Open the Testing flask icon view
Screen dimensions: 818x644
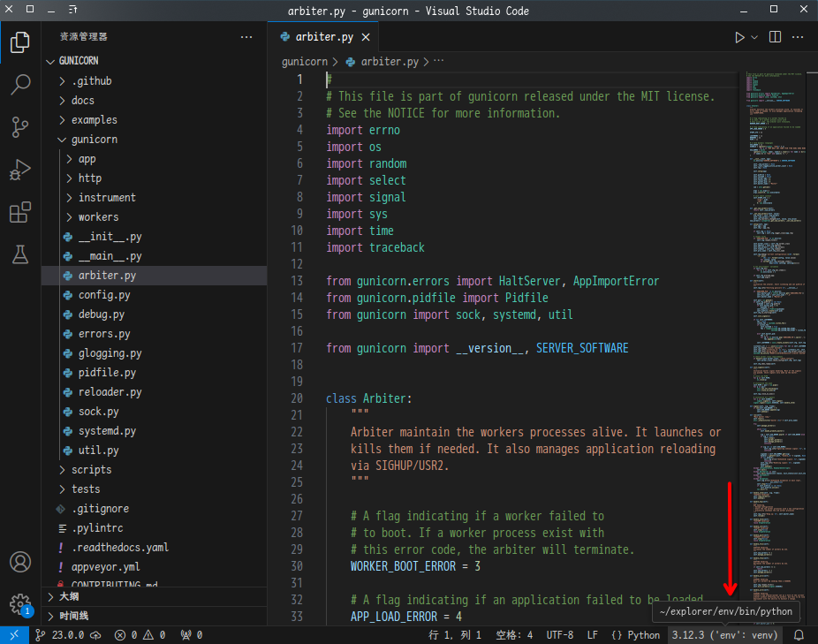pos(20,254)
